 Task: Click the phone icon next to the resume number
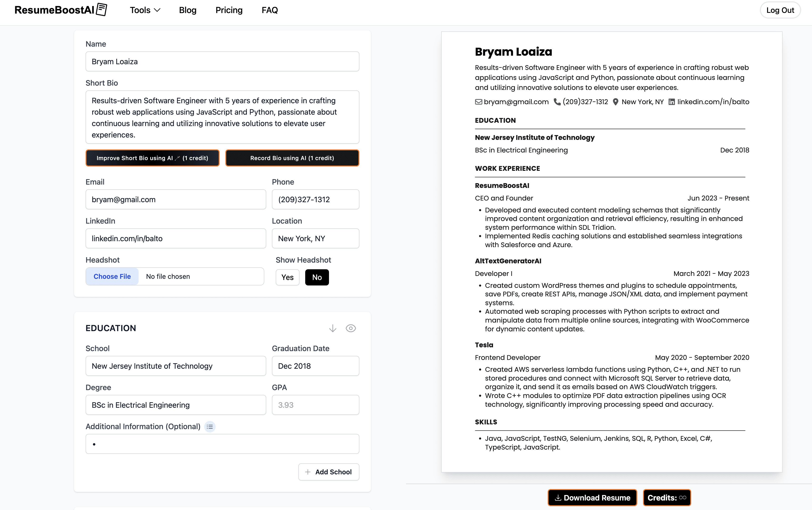click(557, 102)
